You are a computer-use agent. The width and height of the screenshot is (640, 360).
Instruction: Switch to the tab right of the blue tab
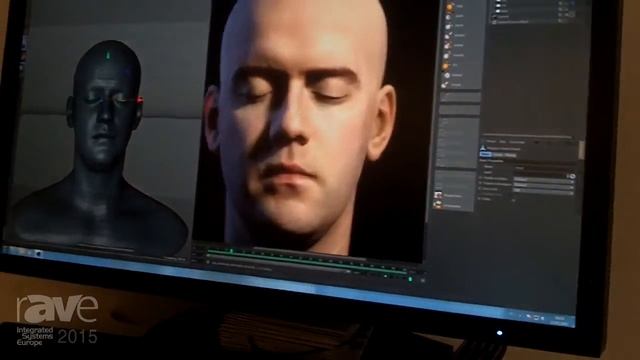[498, 155]
